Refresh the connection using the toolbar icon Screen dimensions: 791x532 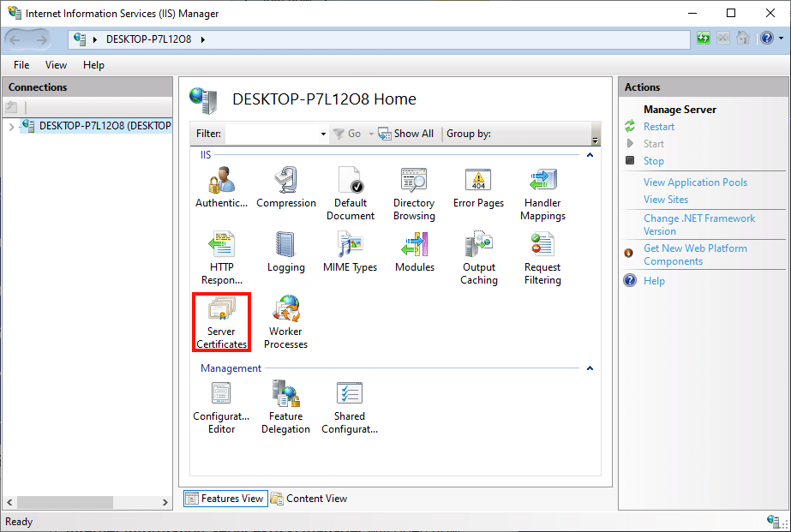703,38
